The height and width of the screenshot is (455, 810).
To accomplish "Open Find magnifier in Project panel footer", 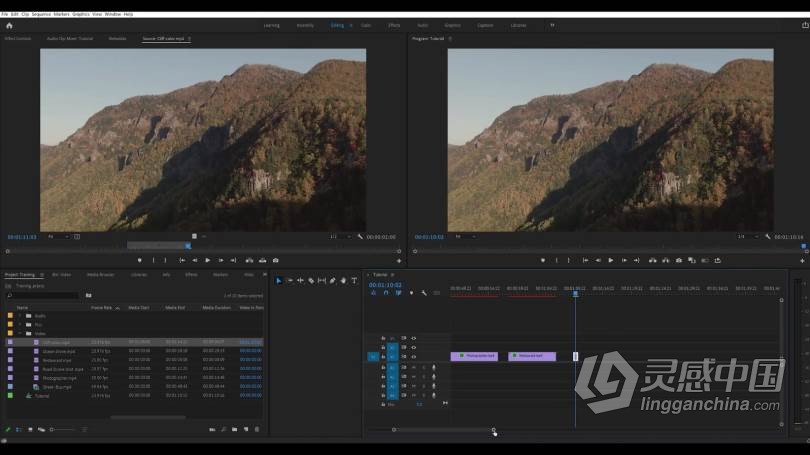I will [x=224, y=429].
